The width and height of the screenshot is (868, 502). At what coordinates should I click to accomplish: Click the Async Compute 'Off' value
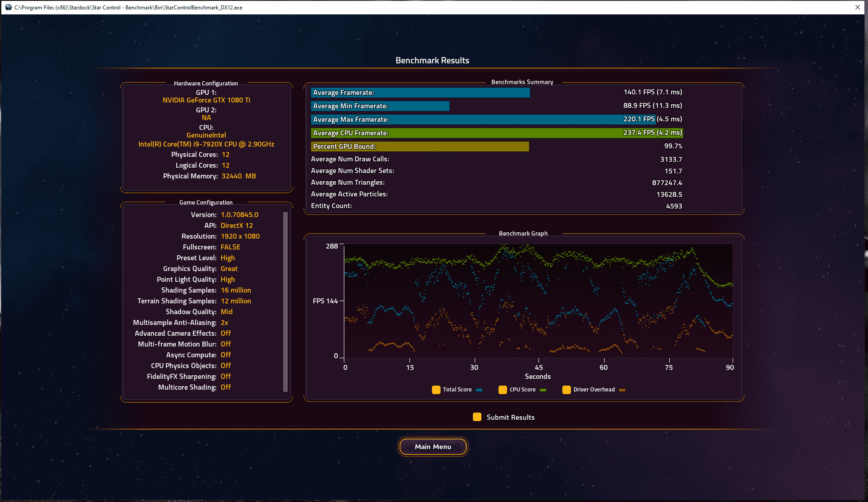(226, 355)
